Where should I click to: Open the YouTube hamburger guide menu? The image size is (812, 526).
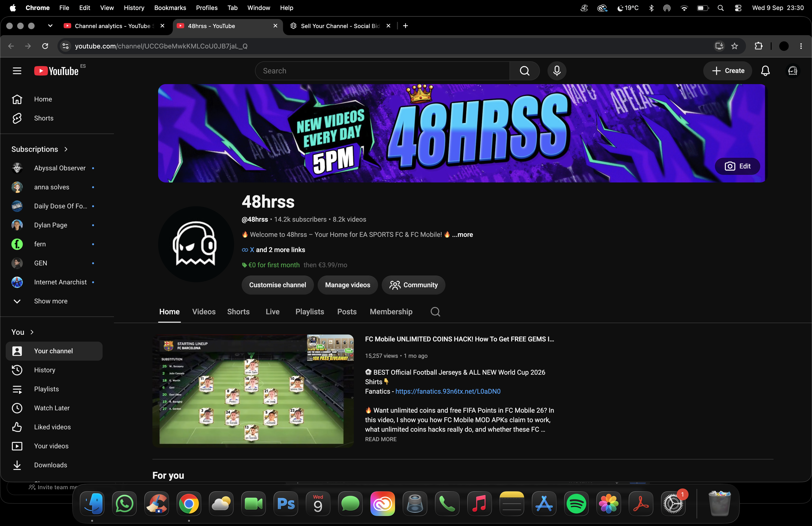pyautogui.click(x=17, y=71)
